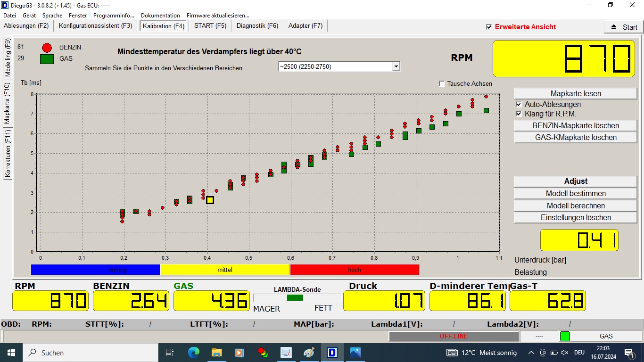The width and height of the screenshot is (644, 362).
Task: Uncheck the Auto-Ablesungen checkbox
Action: (519, 104)
